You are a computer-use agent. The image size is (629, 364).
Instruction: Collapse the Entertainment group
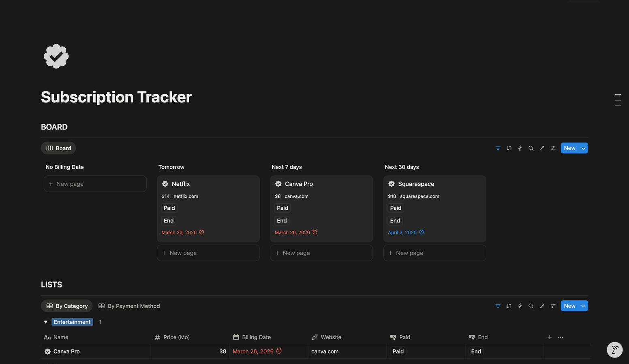46,322
